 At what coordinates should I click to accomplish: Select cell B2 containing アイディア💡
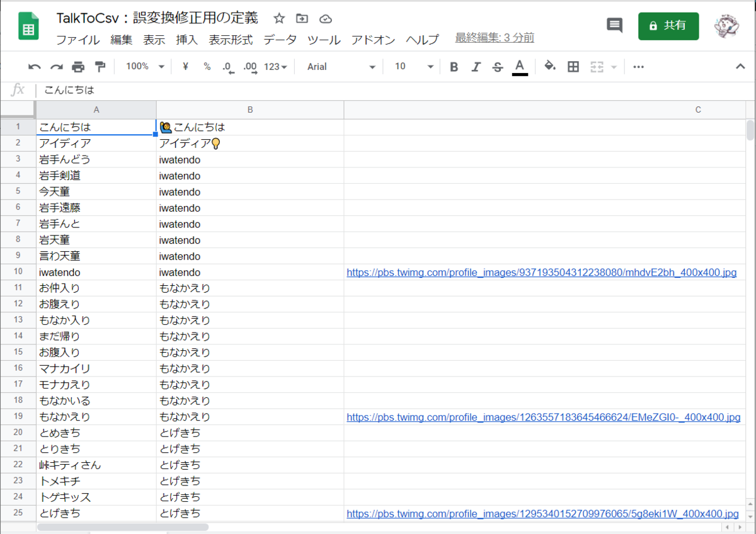click(250, 143)
